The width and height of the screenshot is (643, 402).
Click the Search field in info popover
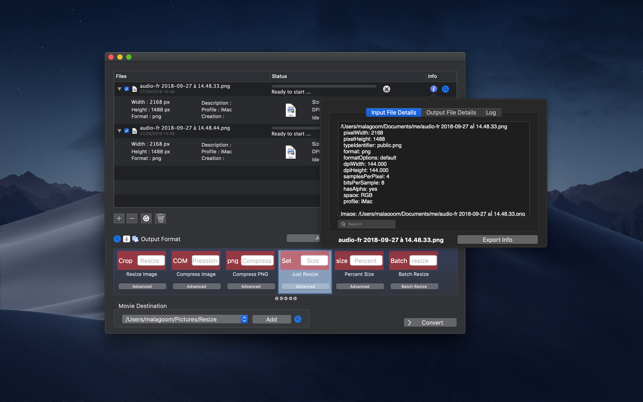(367, 224)
